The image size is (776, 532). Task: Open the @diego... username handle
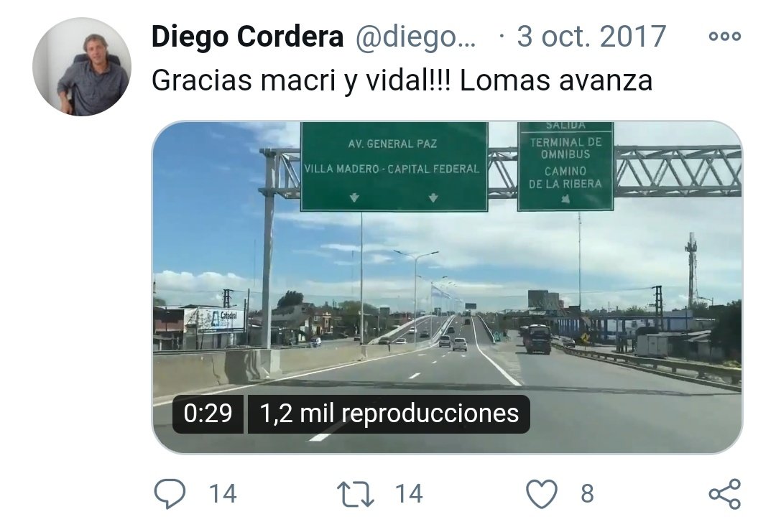[x=416, y=37]
